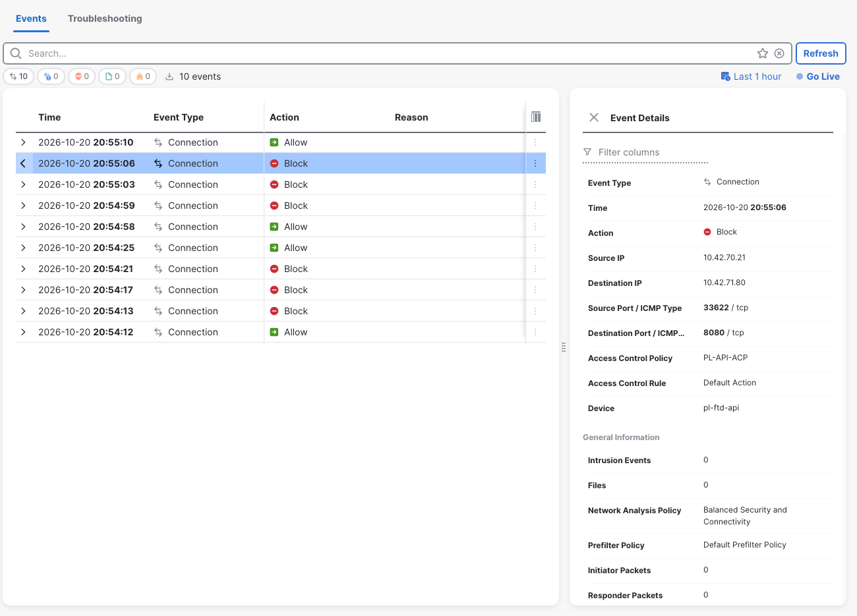Click the green Allow icon in the 20:54:58 row
Image resolution: width=857 pixels, height=616 pixels.
point(274,227)
